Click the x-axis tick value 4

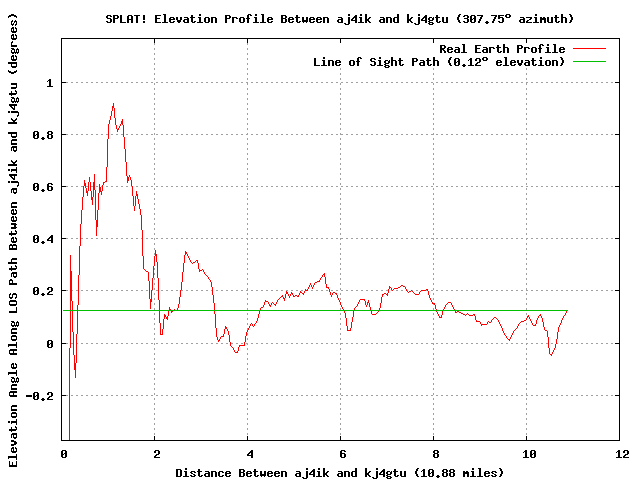tap(250, 454)
